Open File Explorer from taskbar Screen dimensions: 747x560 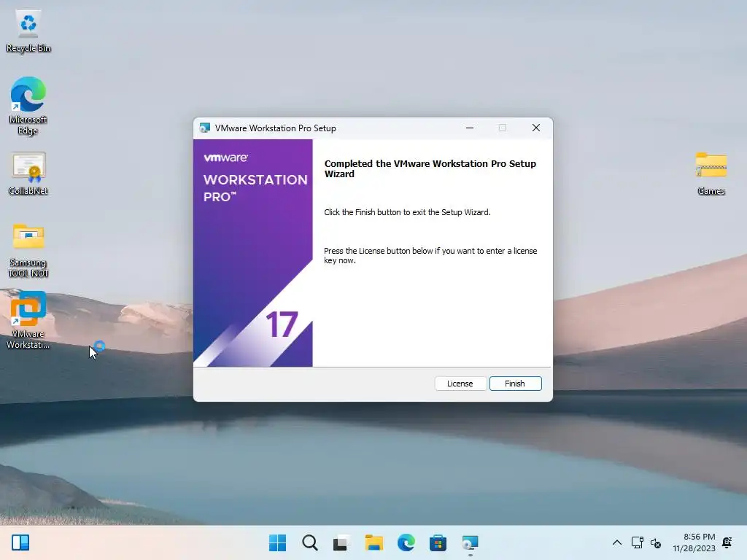click(374, 542)
